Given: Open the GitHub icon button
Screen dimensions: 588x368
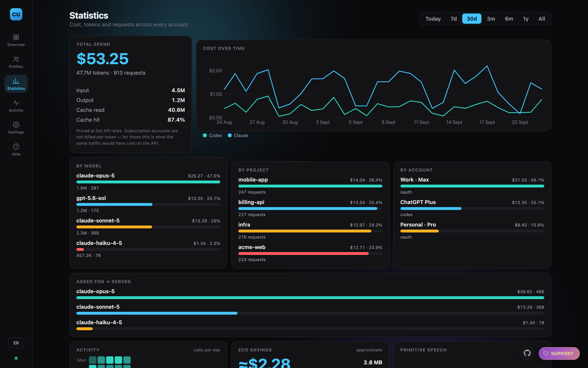Looking at the screenshot, I should pos(527,353).
